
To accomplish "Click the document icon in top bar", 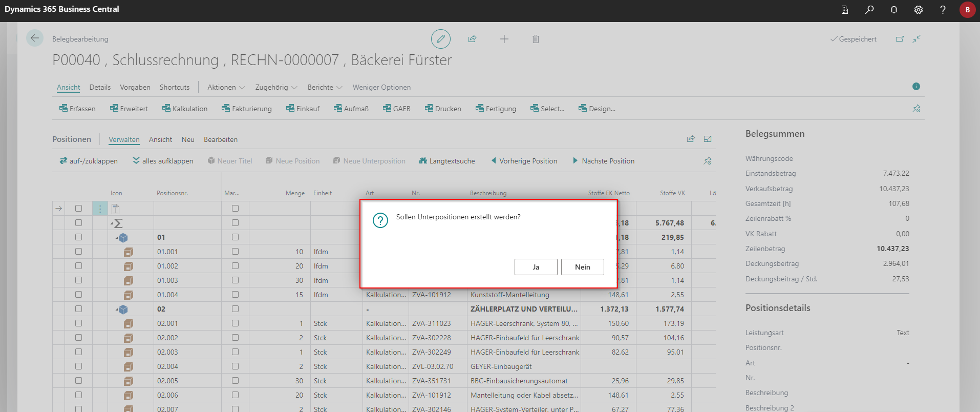I will 845,10.
